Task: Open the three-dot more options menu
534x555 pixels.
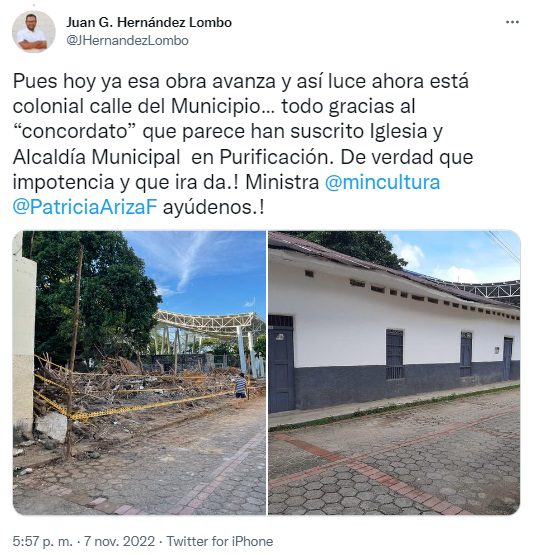Action: point(512,22)
